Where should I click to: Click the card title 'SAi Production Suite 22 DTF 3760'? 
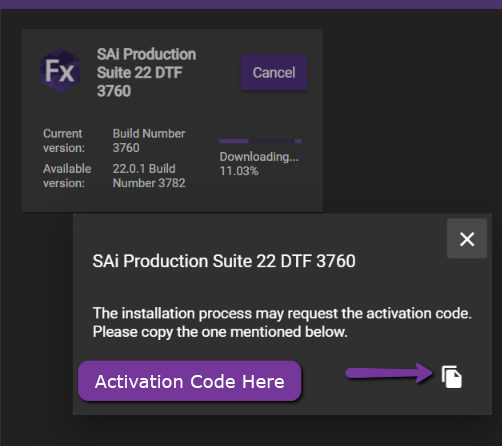click(146, 72)
